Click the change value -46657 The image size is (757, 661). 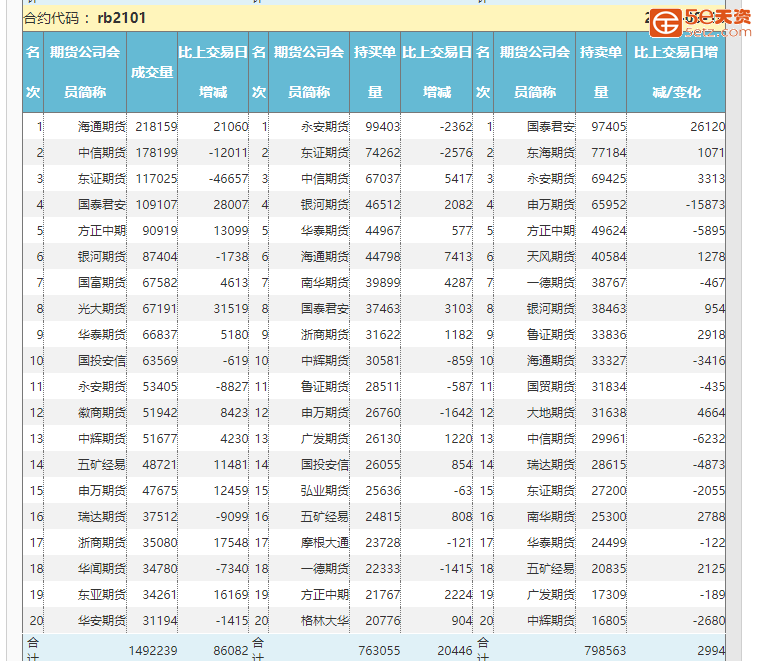click(228, 179)
